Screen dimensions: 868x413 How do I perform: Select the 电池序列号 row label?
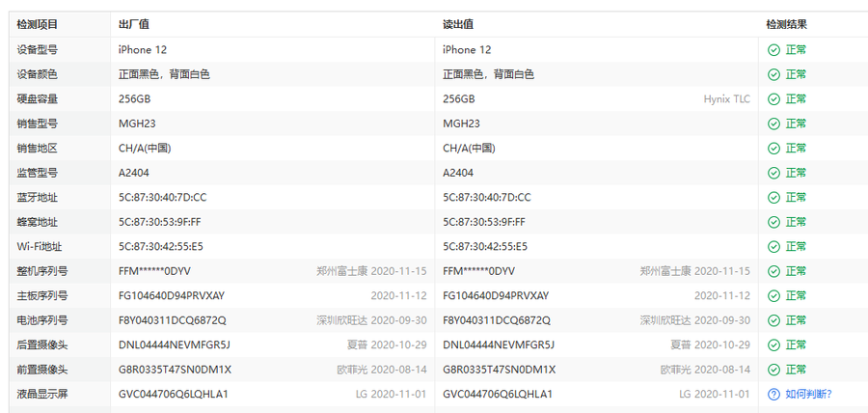[42, 320]
